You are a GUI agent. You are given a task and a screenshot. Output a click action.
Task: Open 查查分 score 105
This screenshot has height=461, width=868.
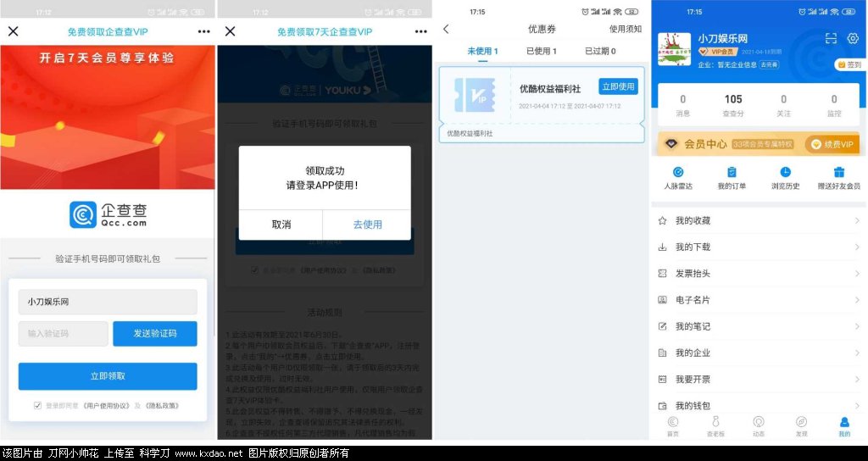(x=733, y=105)
